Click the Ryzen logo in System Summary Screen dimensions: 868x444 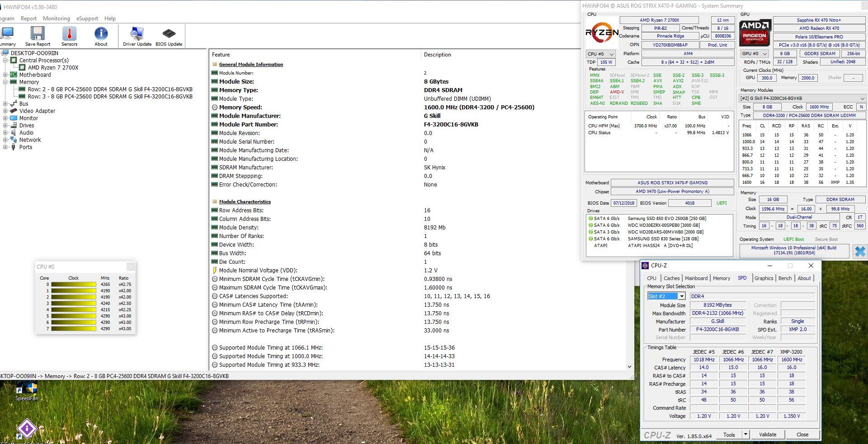(602, 33)
